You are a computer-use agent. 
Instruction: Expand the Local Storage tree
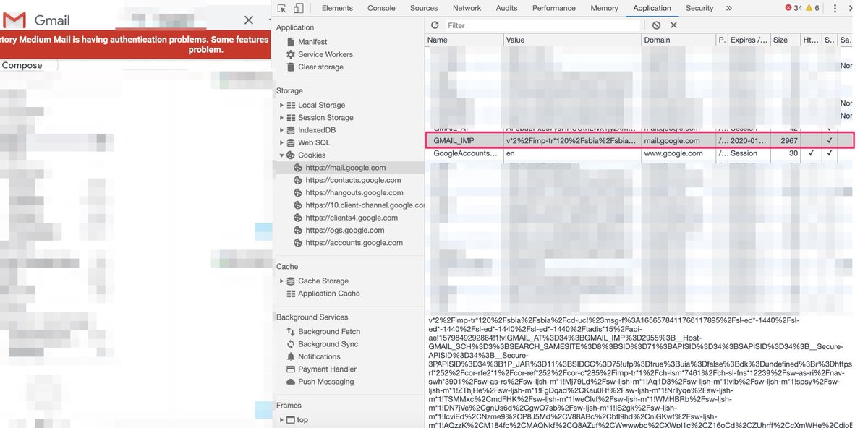coord(282,105)
